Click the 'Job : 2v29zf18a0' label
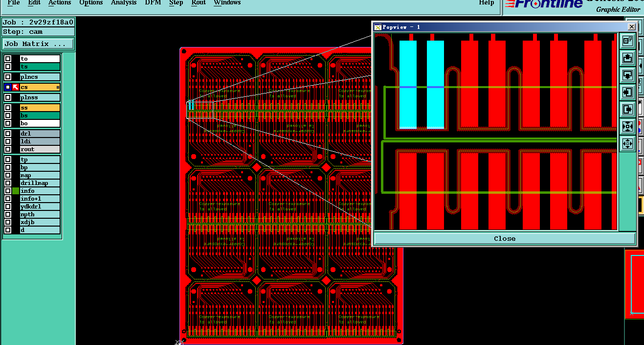 coord(38,22)
